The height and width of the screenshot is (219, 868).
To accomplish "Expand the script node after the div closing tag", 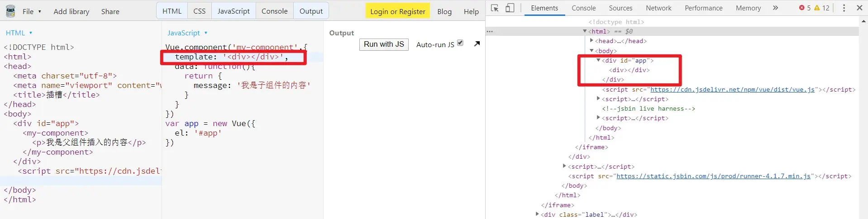I will point(564,166).
